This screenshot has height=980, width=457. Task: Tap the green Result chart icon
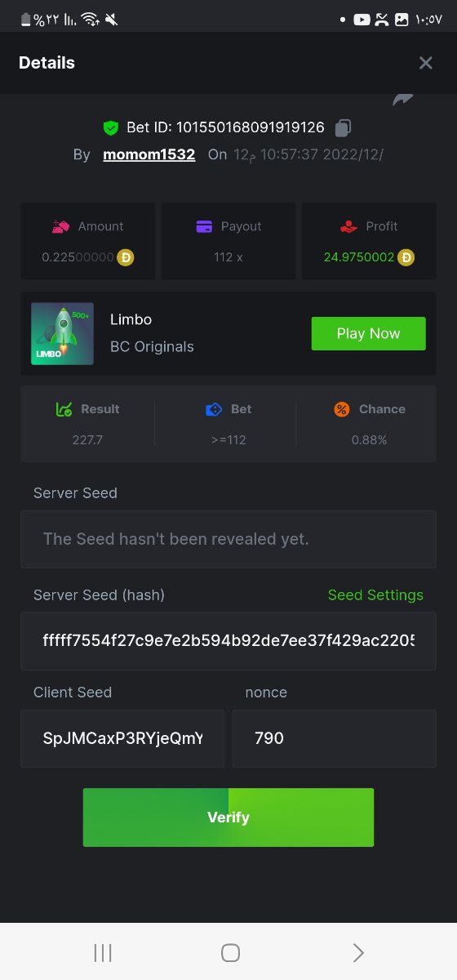tap(64, 409)
